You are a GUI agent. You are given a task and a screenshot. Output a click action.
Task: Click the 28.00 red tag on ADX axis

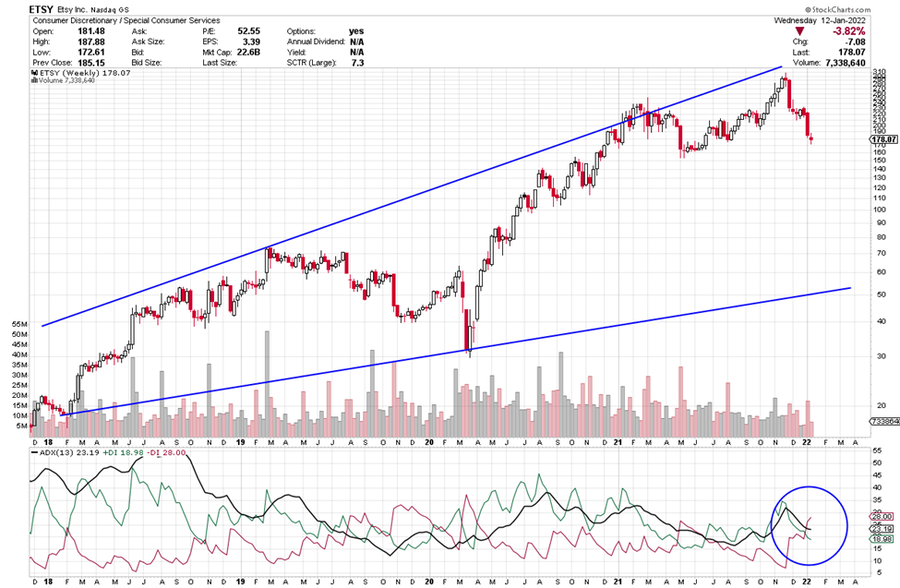[x=882, y=516]
